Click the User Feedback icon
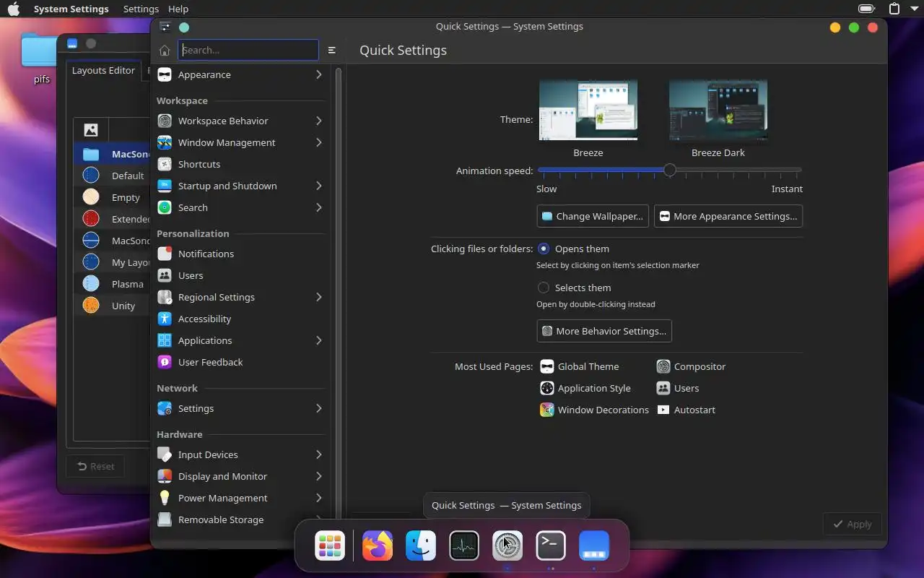Viewport: 924px width, 578px height. tap(165, 362)
